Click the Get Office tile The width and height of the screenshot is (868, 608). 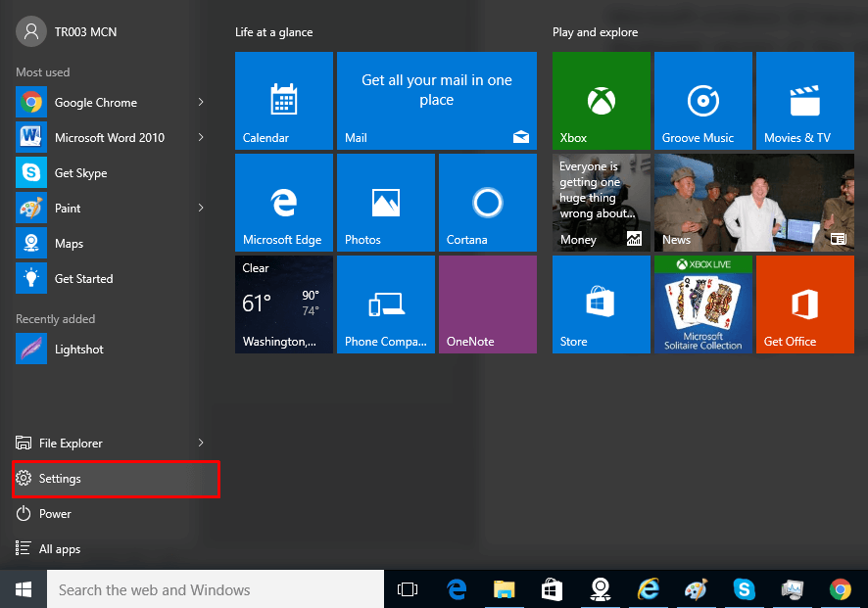tap(804, 304)
